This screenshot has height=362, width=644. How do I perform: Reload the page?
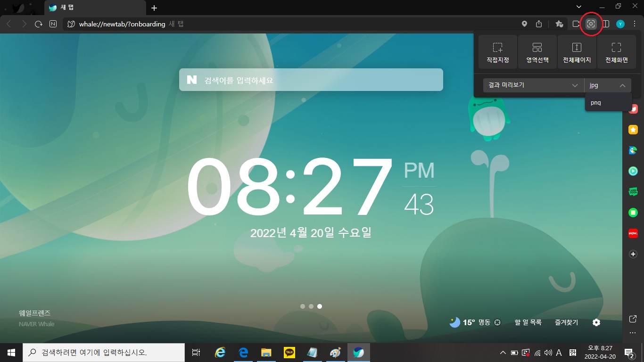tap(39, 24)
